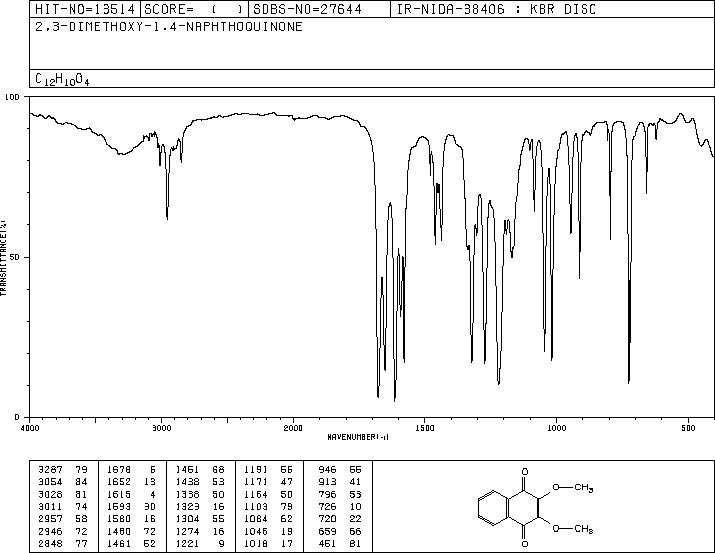Screen dimensions: 715x553
Task: Click the 1500 wavenumber axis label
Action: (425, 428)
